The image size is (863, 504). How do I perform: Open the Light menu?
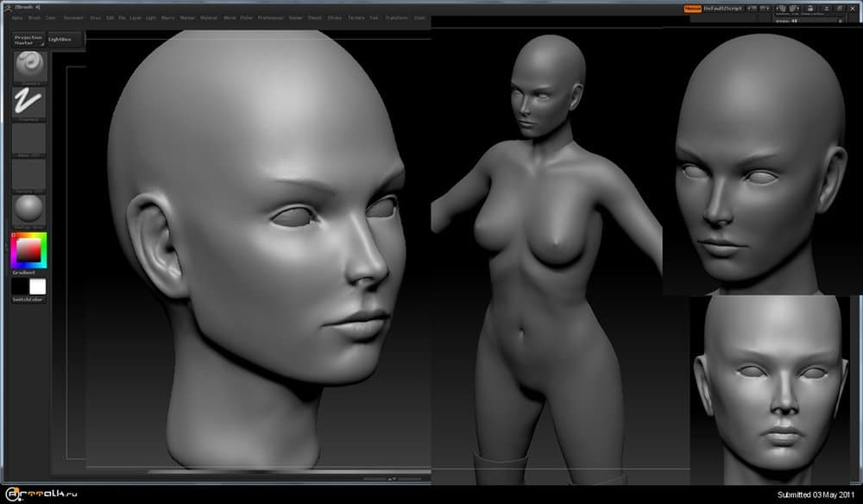click(151, 18)
